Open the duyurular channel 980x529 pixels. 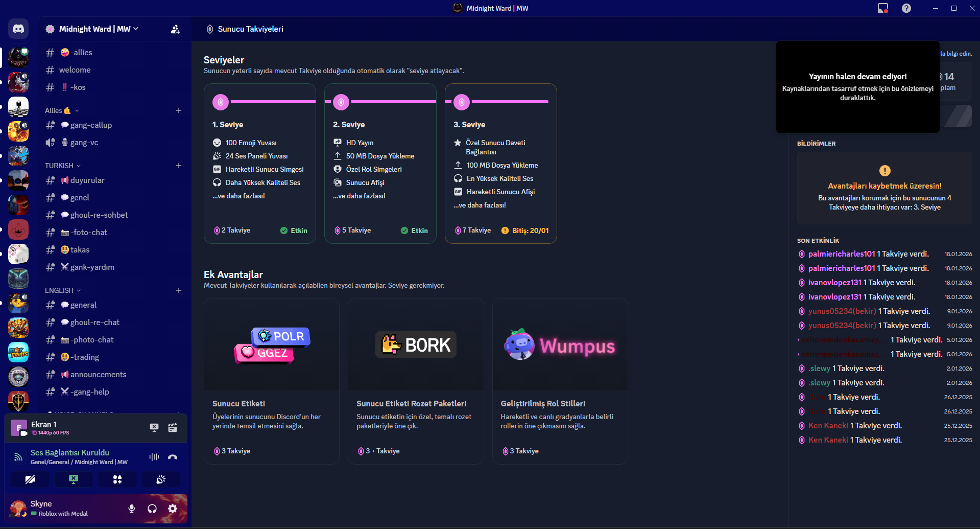click(x=113, y=180)
